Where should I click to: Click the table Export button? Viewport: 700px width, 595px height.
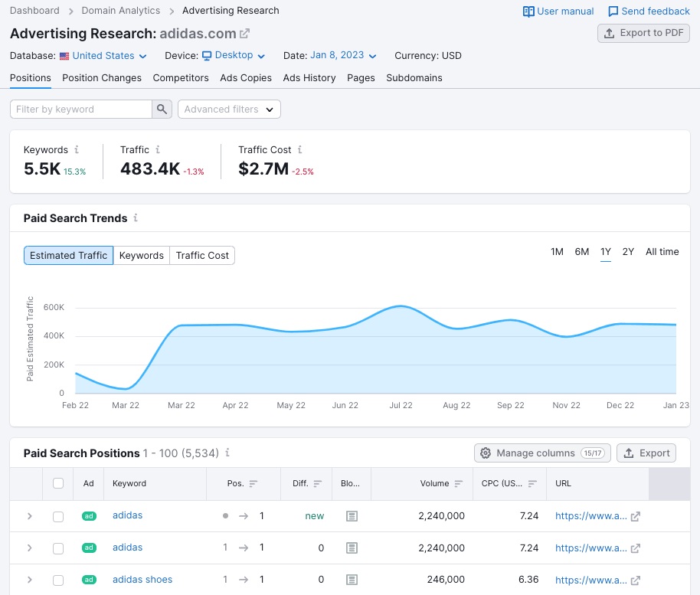pyautogui.click(x=646, y=453)
